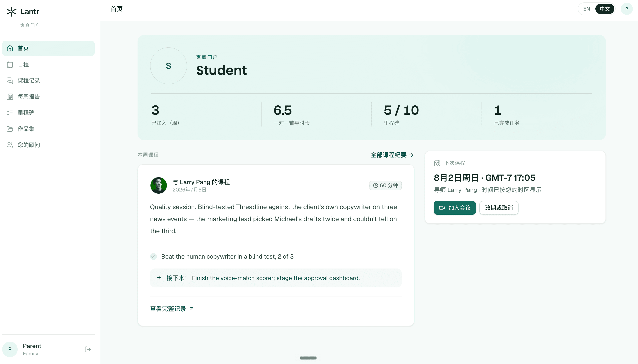
Task: Click the home icon beside 首页
Action: tap(10, 48)
